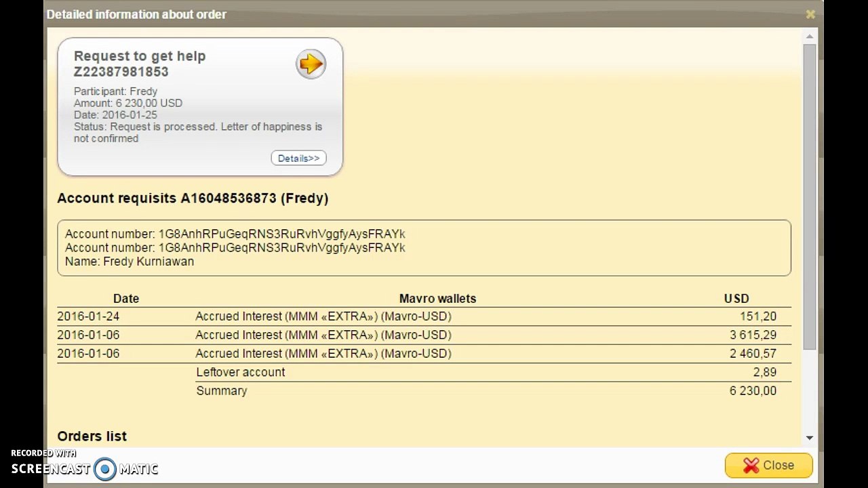Click the Date column header
This screenshot has height=488, width=868.
[x=126, y=298]
